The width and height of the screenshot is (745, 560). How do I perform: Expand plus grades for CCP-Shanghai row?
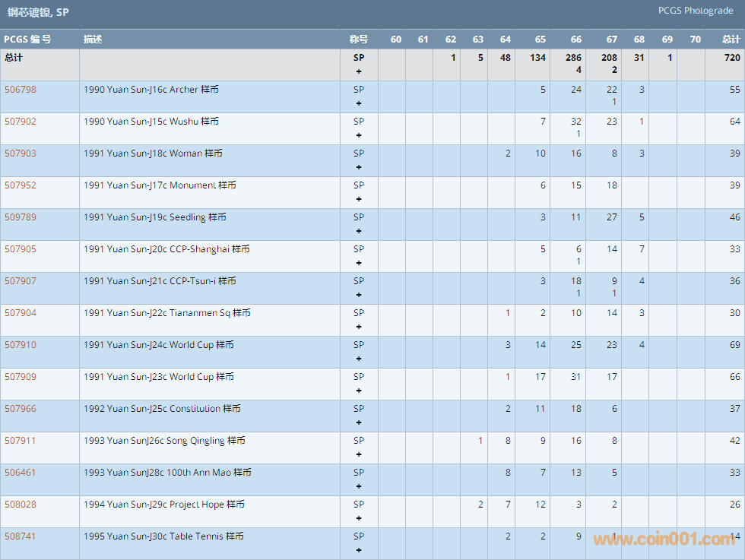pyautogui.click(x=359, y=263)
